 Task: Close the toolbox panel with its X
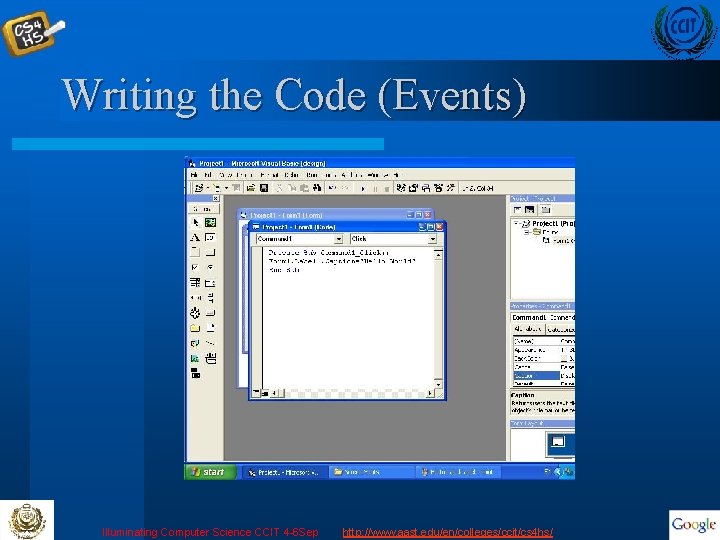pos(215,198)
